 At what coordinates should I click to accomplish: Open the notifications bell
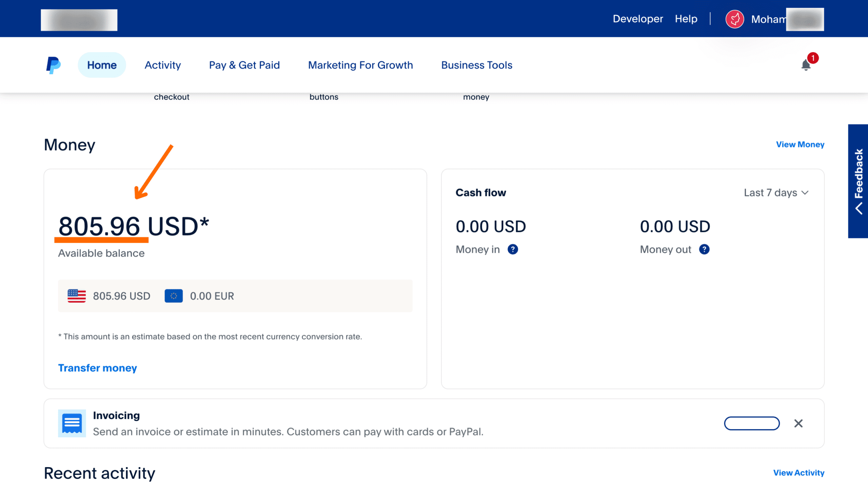tap(806, 65)
